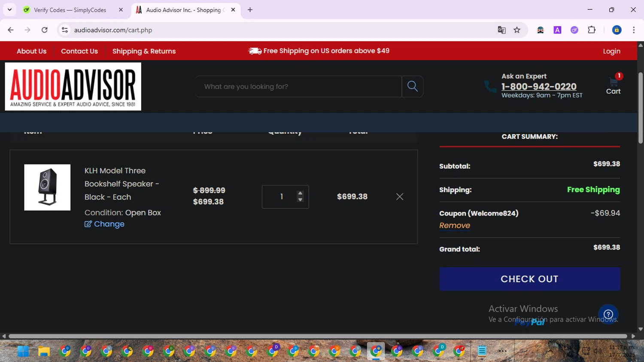644x362 pixels.
Task: Click the coupon discount -$69.94 value
Action: (x=605, y=213)
